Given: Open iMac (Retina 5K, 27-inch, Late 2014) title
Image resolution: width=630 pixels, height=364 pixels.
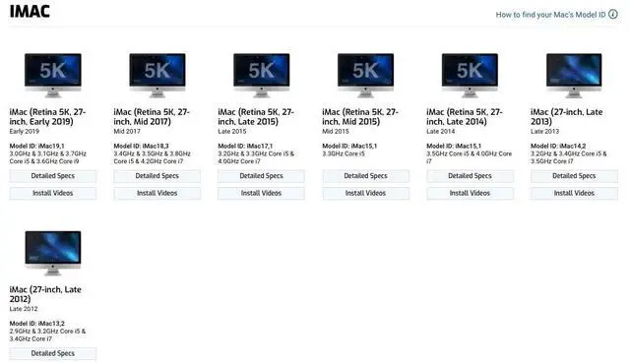Looking at the screenshot, I should pos(465,117).
